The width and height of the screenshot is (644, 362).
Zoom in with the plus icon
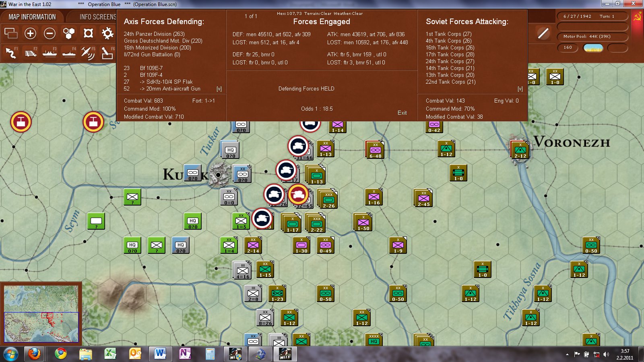pos(30,33)
